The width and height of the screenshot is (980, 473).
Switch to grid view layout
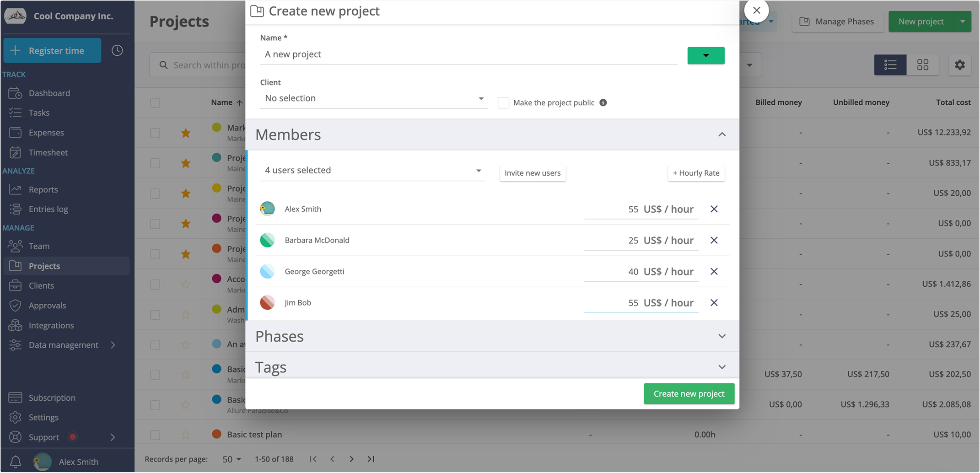[922, 65]
